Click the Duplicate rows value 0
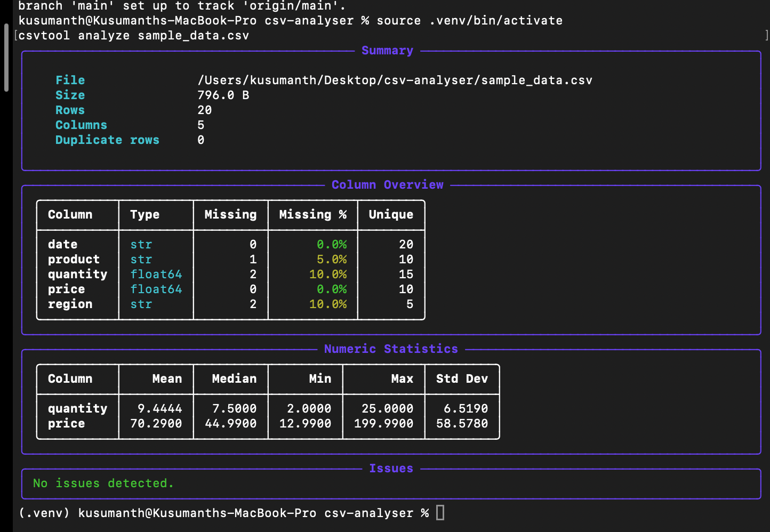 click(201, 140)
